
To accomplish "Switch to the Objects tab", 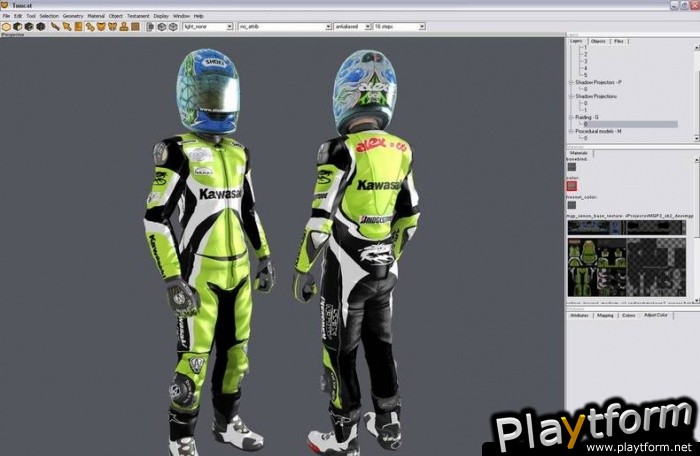I will coord(598,42).
